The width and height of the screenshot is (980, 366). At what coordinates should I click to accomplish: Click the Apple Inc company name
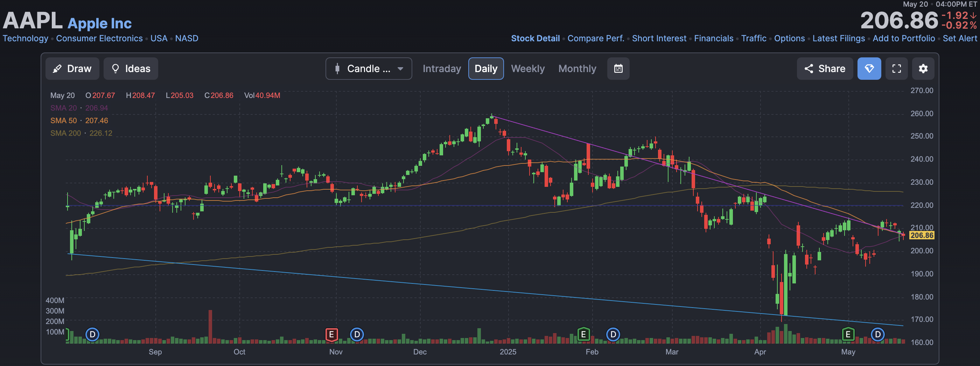100,23
